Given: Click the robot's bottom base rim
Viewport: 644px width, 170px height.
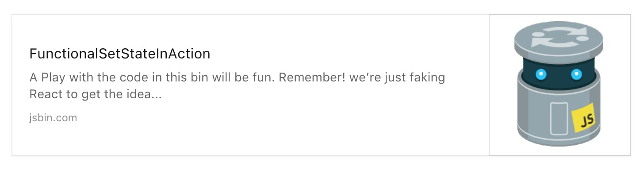Looking at the screenshot, I should tap(558, 141).
